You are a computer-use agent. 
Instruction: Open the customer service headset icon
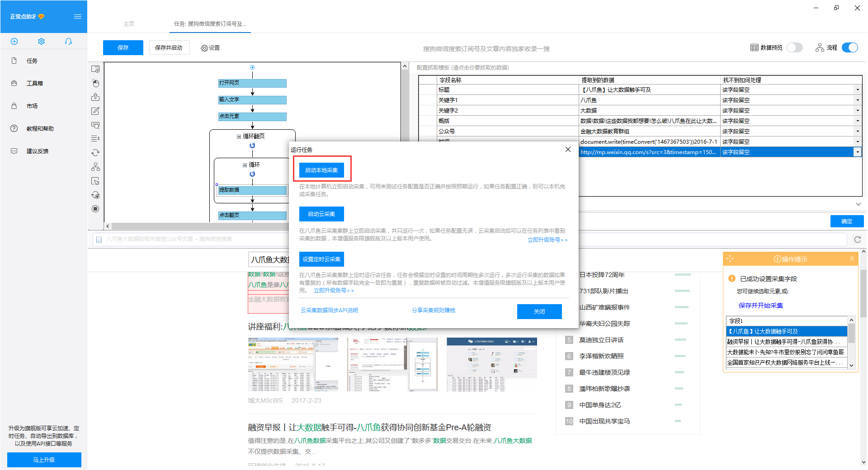point(68,42)
